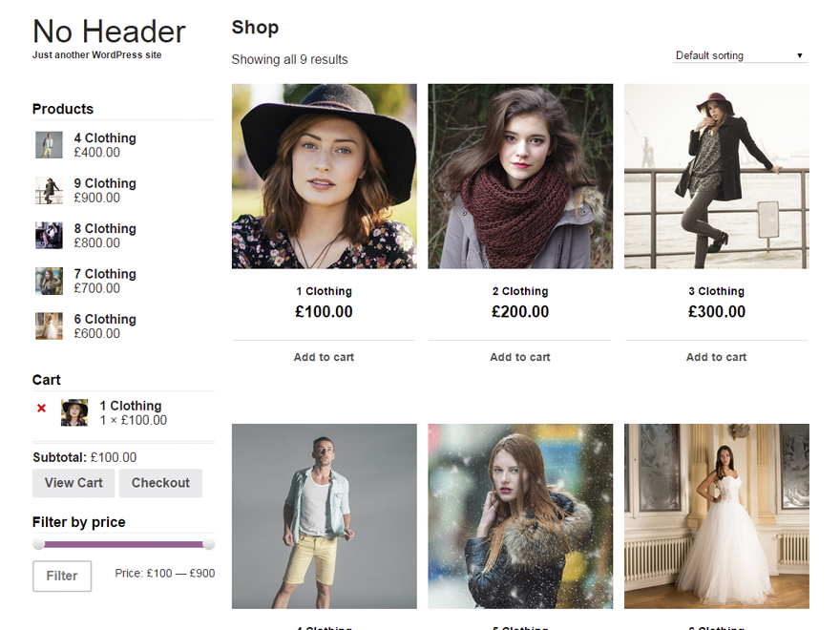
Task: Open the 3 Clothing product title in grid
Action: pos(716,291)
